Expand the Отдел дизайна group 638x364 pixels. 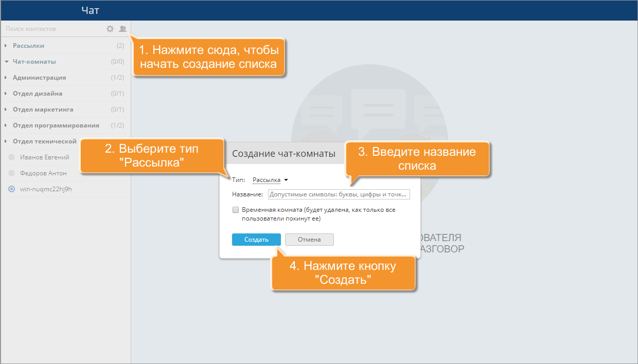coord(6,94)
